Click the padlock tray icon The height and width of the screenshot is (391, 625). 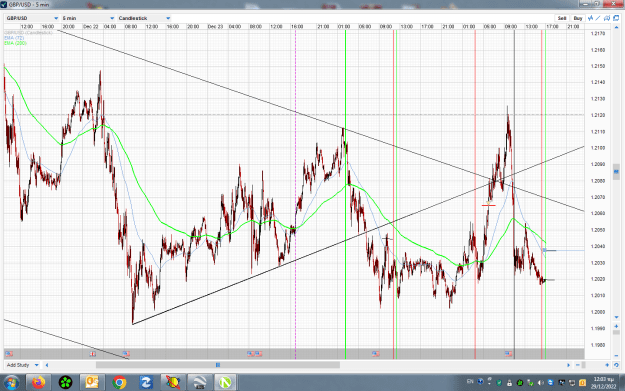click(x=509, y=383)
